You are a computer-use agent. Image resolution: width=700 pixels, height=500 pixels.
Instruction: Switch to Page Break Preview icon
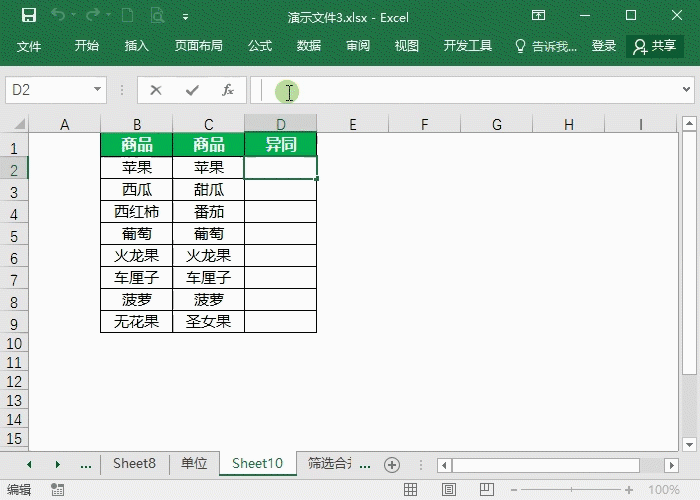coord(487,489)
